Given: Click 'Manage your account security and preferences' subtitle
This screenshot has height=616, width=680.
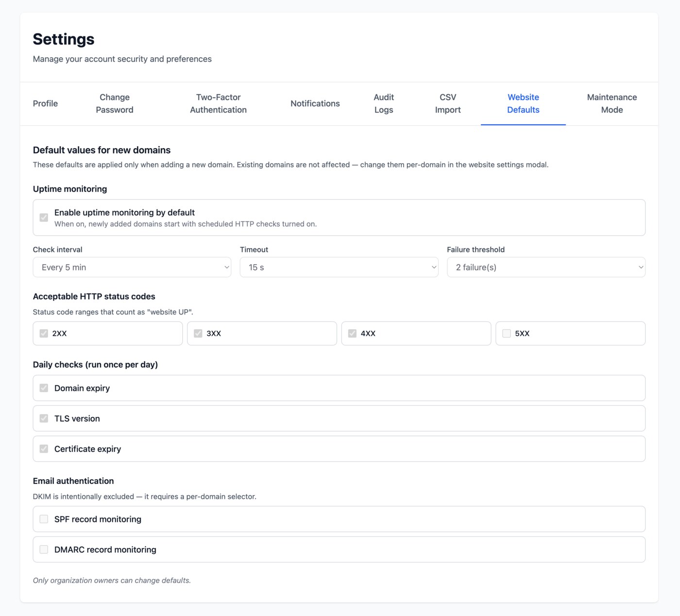Looking at the screenshot, I should click(122, 59).
